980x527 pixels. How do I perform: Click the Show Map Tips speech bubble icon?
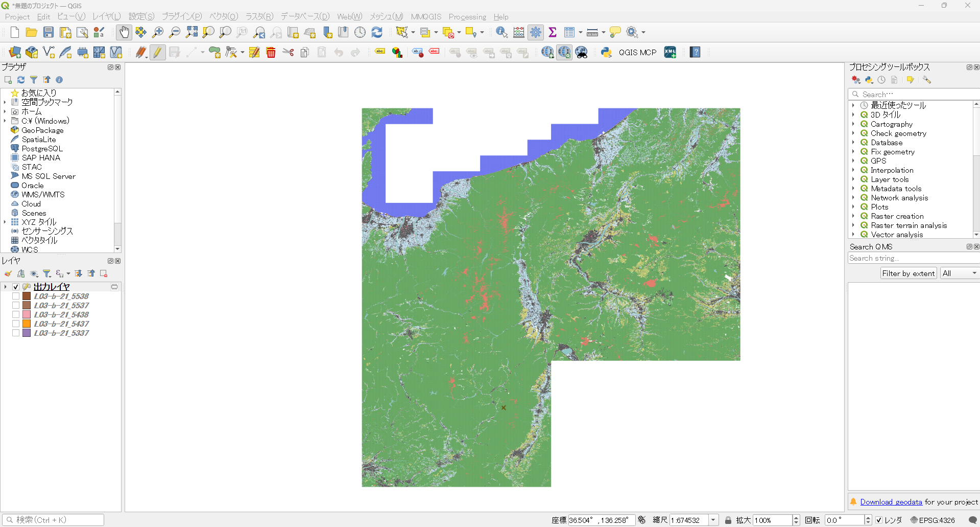615,32
